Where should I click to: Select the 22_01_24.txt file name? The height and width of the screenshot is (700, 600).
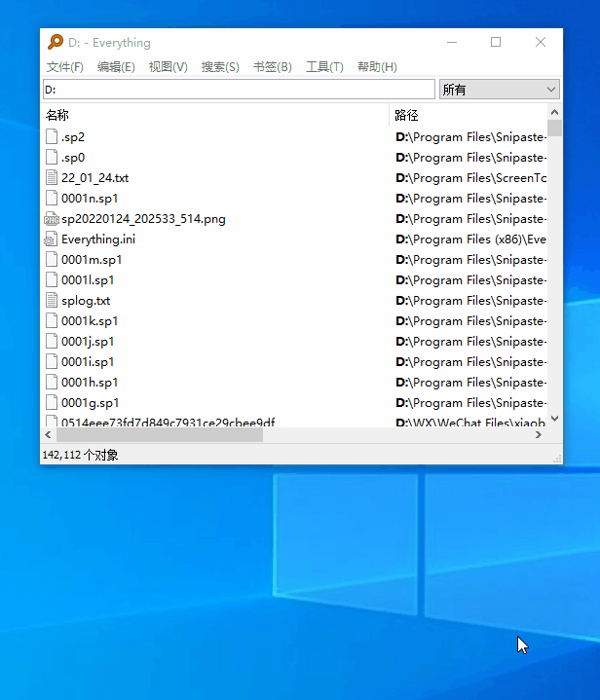point(94,178)
